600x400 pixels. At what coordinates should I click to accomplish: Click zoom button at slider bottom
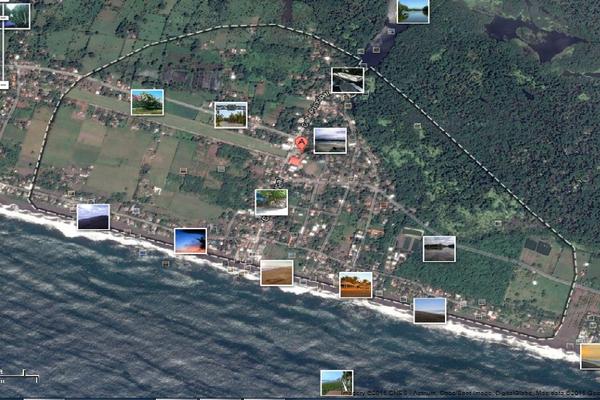click(3, 86)
